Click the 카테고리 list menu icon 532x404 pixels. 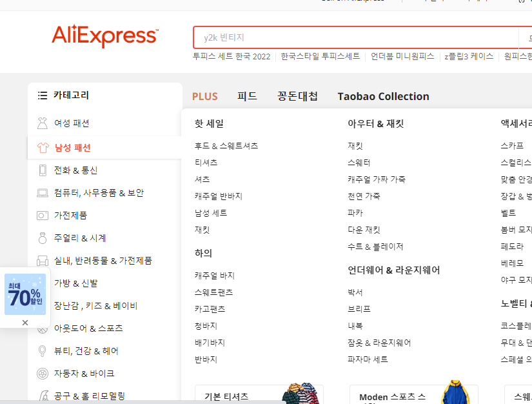pyautogui.click(x=43, y=96)
